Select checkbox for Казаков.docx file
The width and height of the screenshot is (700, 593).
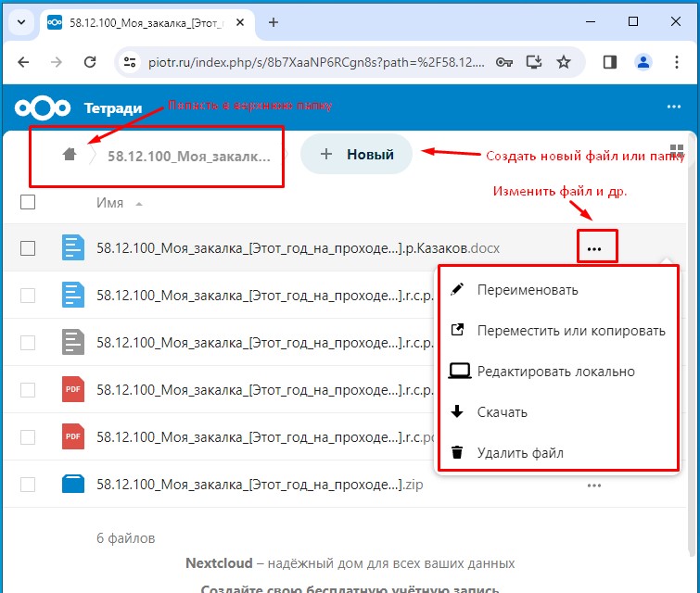click(28, 248)
